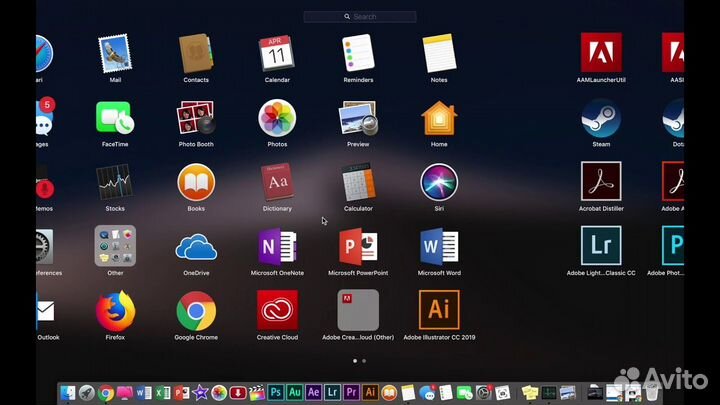Open the Calendar app icon
This screenshot has height=405, width=720.
tap(277, 53)
